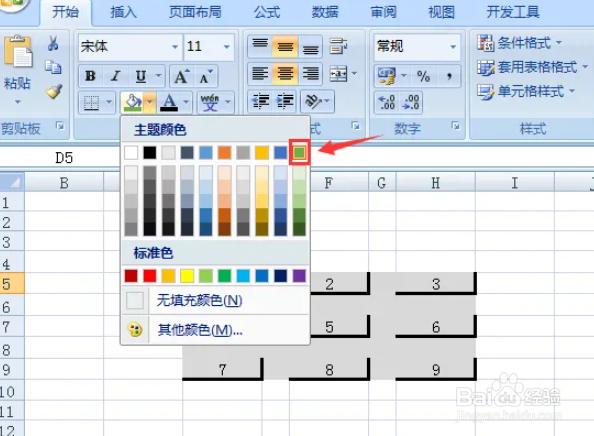The image size is (594, 436).
Task: Apply percent style
Action: [x=423, y=76]
